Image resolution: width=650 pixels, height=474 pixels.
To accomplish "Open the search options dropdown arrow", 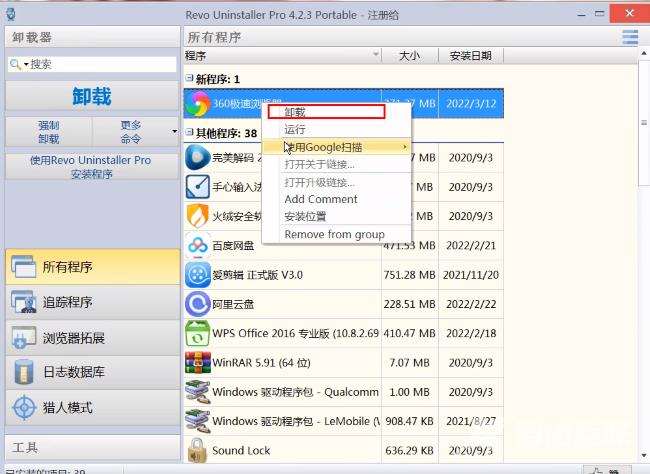I will point(26,64).
